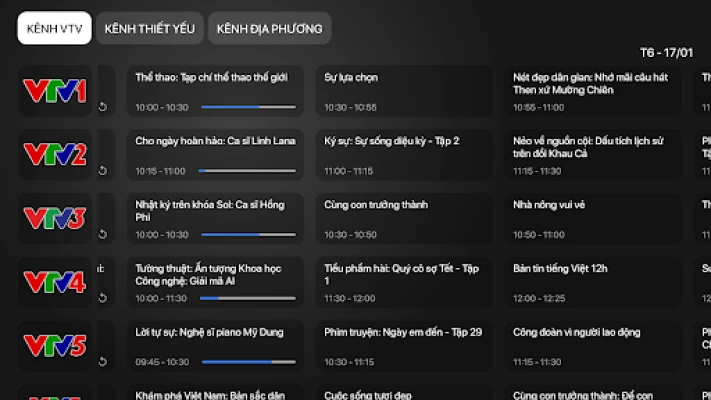This screenshot has width=711, height=400.
Task: Hit the replay icon beside VTV5
Action: click(x=103, y=362)
